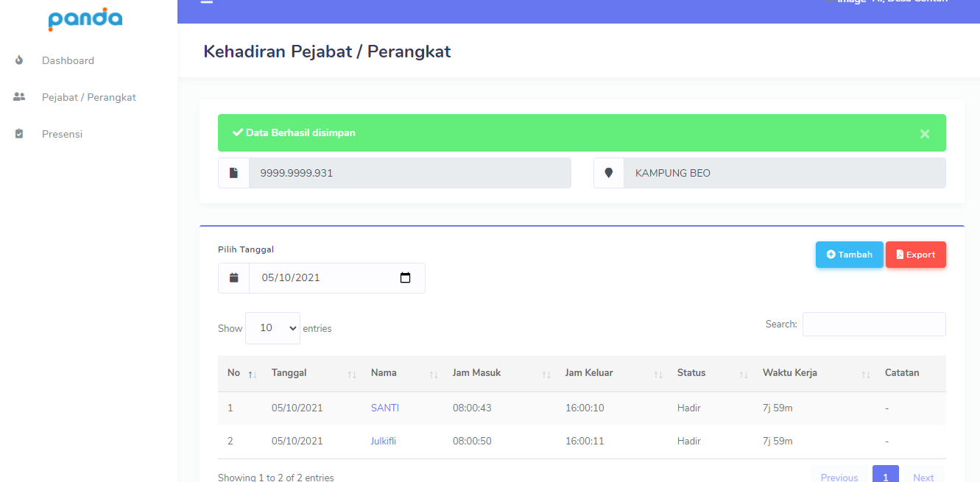Dismiss the green success alert
Viewport: 980px width, 482px height.
[x=925, y=133]
